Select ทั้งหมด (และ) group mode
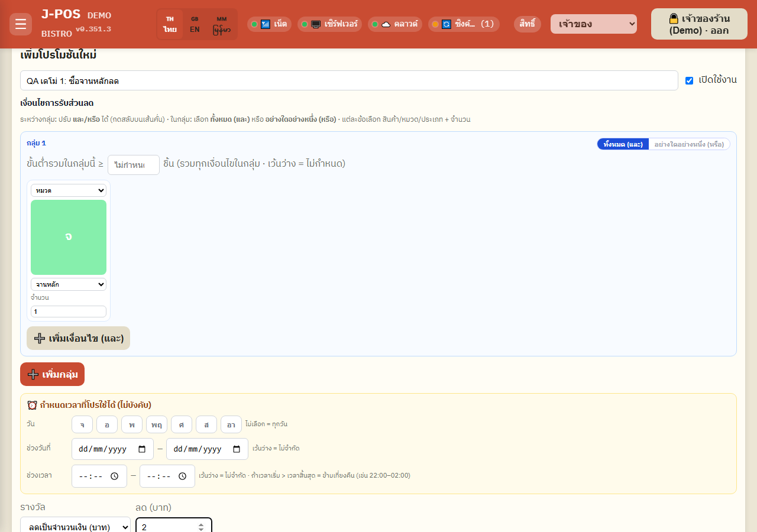 click(623, 144)
